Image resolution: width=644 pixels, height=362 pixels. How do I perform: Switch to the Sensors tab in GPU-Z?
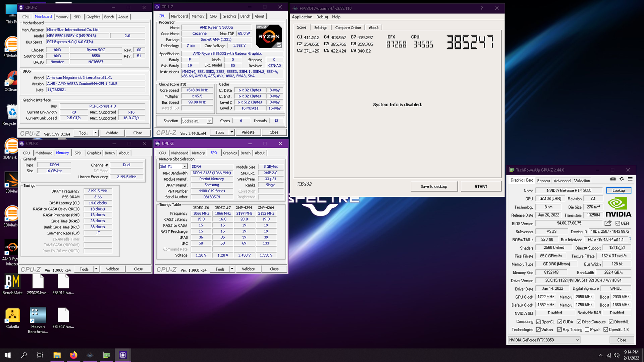click(x=543, y=181)
